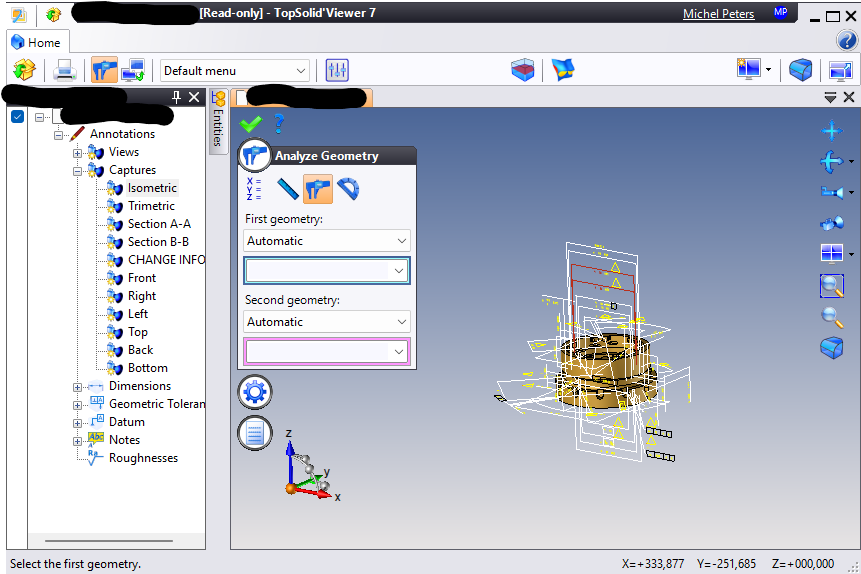Screen dimensions: 861x574
Task: Select the Trimetric capture
Action: [x=151, y=206]
